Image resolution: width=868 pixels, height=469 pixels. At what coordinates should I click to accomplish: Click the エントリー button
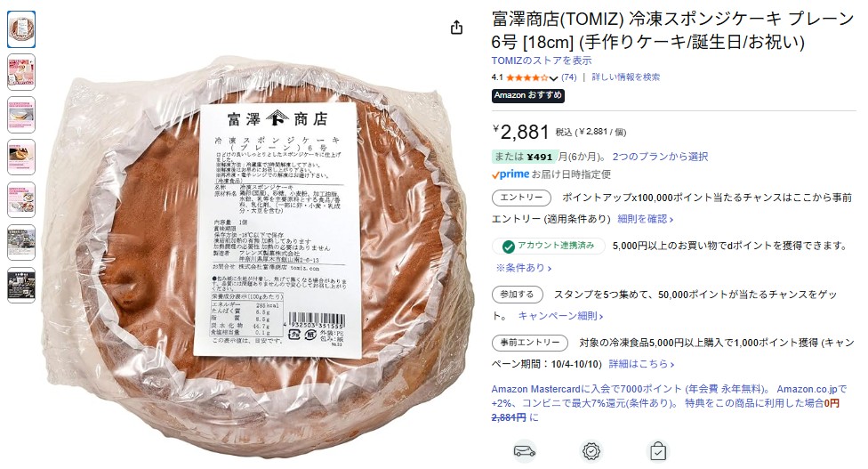click(521, 198)
